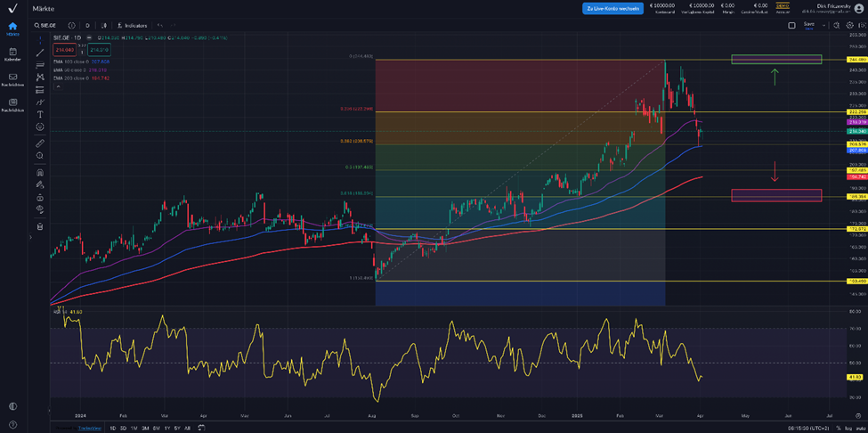Activate the zoom-in magnifier tool
The height and width of the screenshot is (433, 868).
coord(40,155)
